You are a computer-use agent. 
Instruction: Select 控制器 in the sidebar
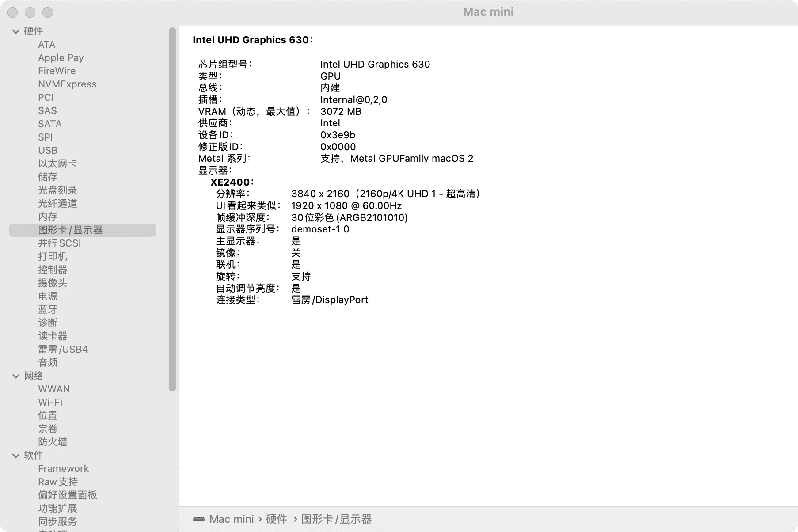(53, 270)
